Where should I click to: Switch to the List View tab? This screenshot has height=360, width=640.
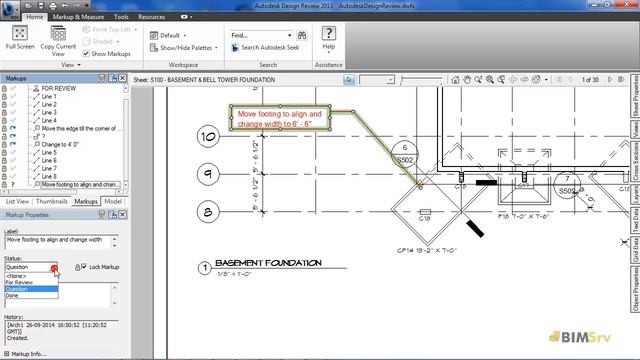point(18,201)
